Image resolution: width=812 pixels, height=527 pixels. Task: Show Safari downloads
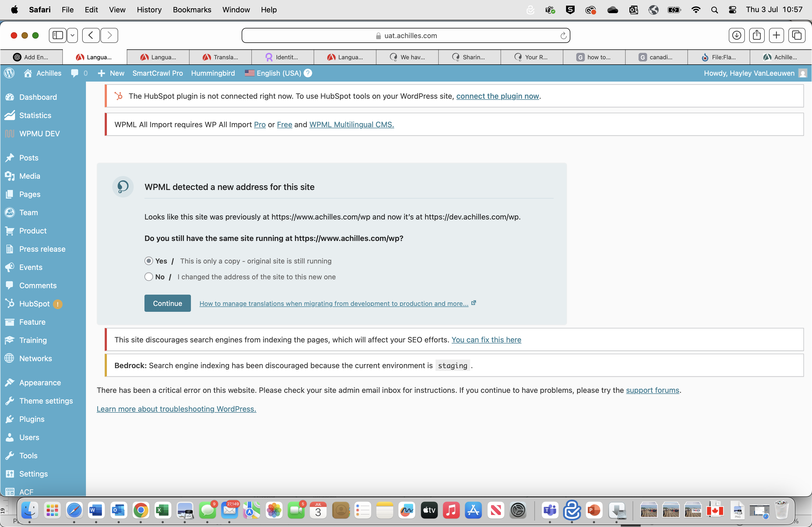click(737, 35)
